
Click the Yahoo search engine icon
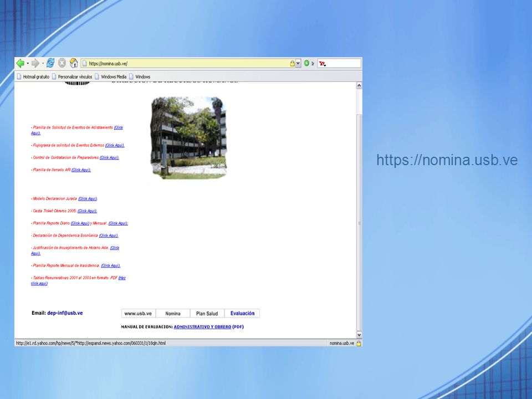pos(323,63)
